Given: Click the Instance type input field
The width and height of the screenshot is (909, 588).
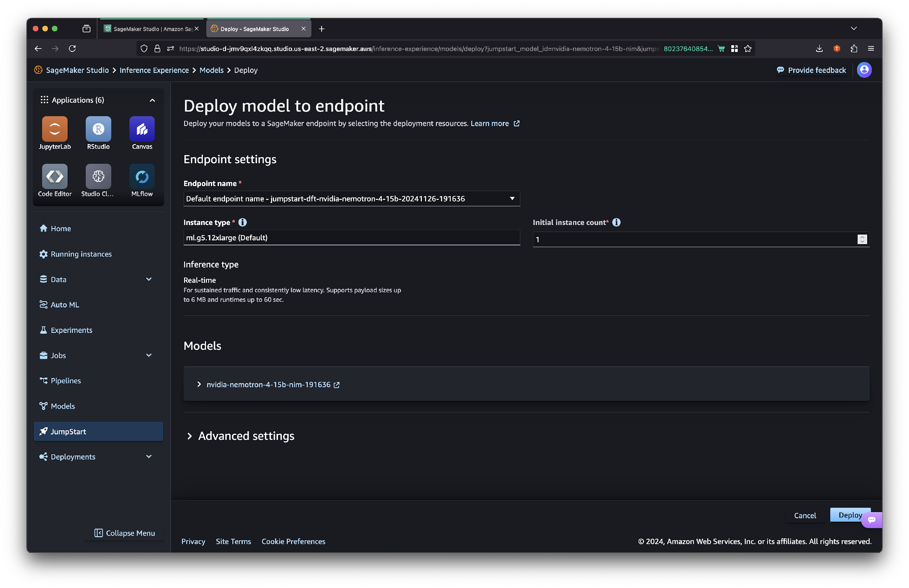Looking at the screenshot, I should pyautogui.click(x=351, y=237).
